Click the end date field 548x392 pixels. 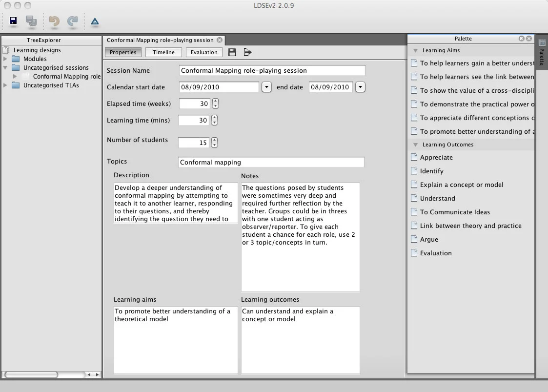[331, 87]
